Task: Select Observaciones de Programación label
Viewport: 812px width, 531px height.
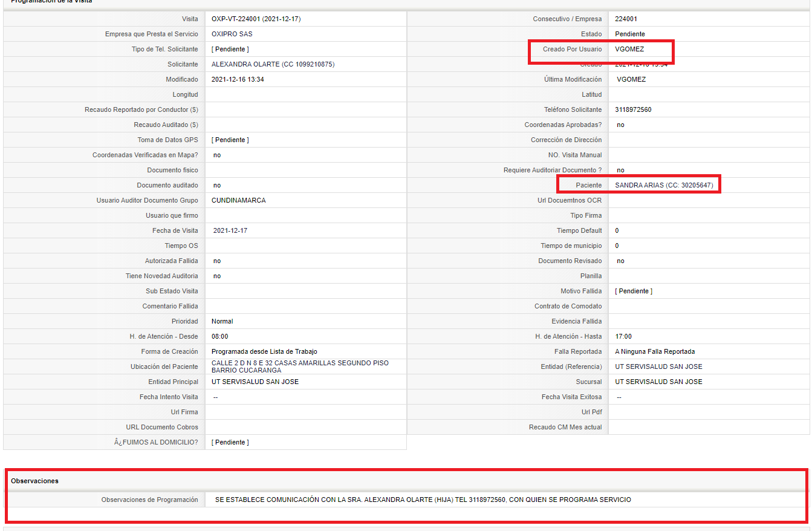Action: click(149, 500)
